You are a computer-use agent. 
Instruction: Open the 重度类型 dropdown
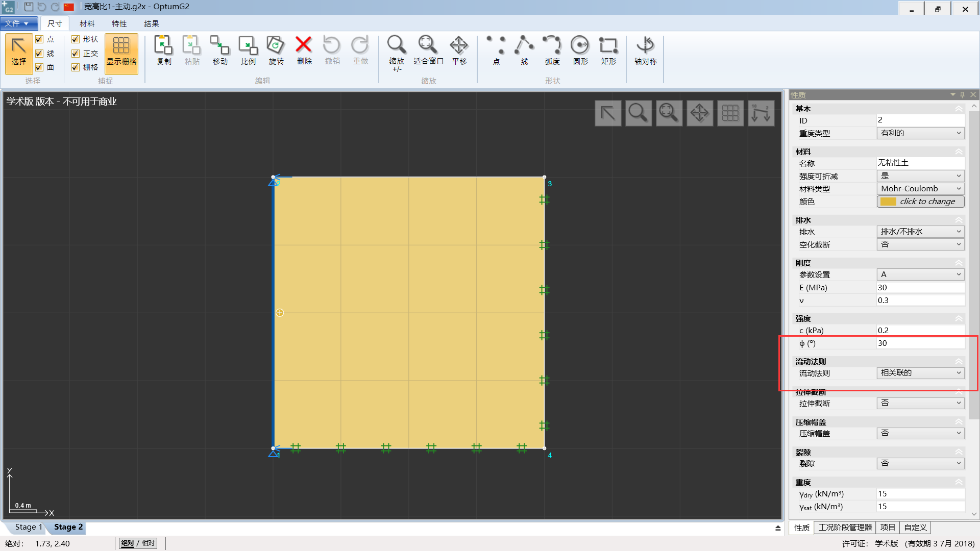coord(921,133)
